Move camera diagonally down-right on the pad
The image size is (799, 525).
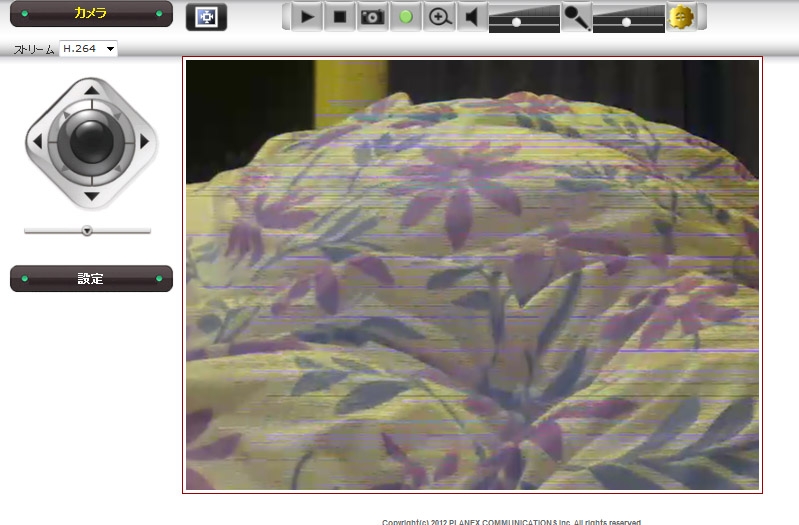118,168
